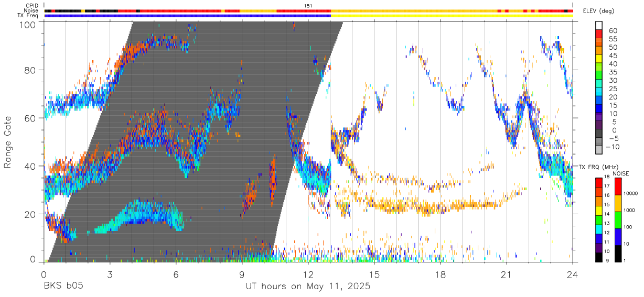644x297 pixels.
Task: Click the 'CPID' row label
Action: [32, 6]
